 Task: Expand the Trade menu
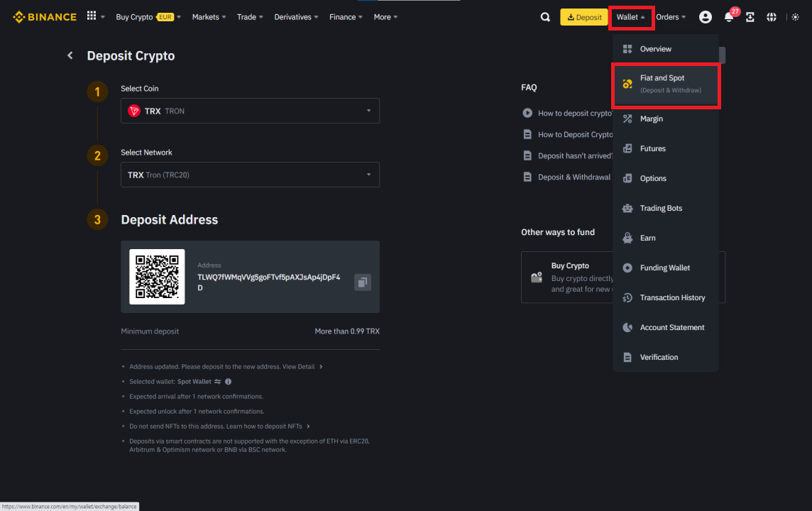pos(250,17)
